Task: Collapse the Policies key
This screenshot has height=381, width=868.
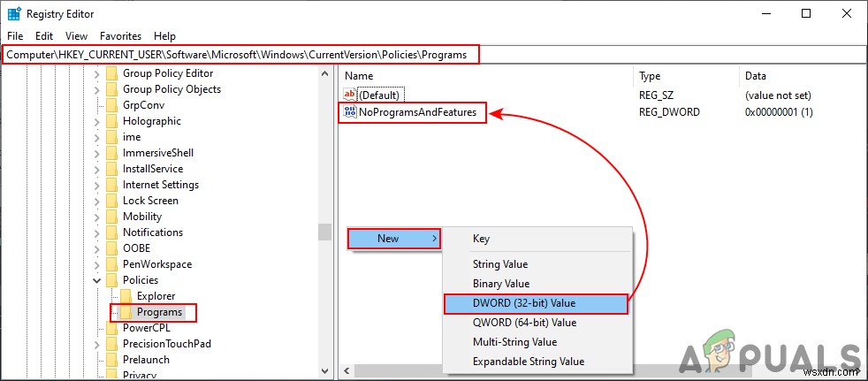Action: pyautogui.click(x=97, y=281)
